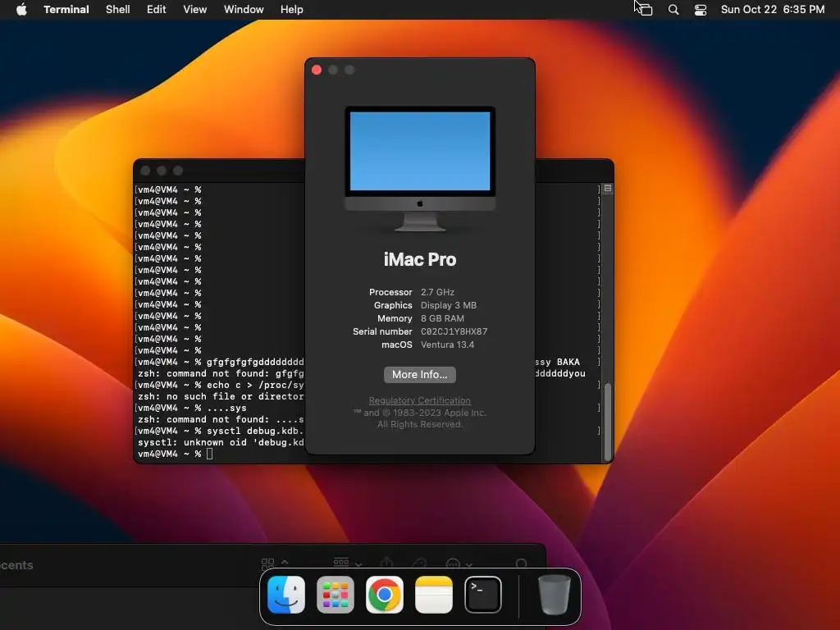This screenshot has width=840, height=630.
Task: Open the View menu
Action: 195,9
